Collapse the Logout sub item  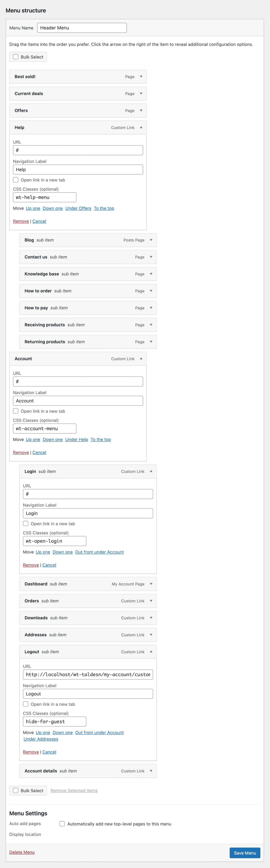coord(151,652)
